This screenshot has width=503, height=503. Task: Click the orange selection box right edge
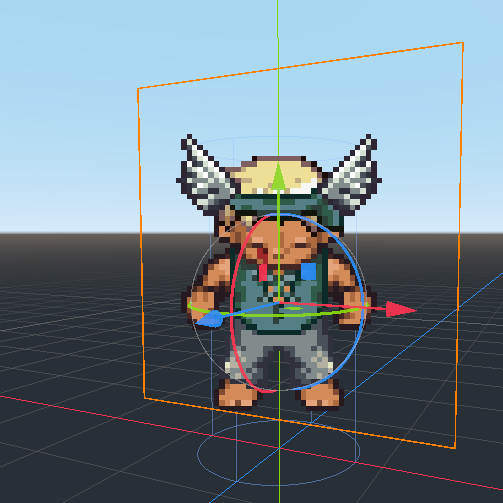[x=459, y=245]
